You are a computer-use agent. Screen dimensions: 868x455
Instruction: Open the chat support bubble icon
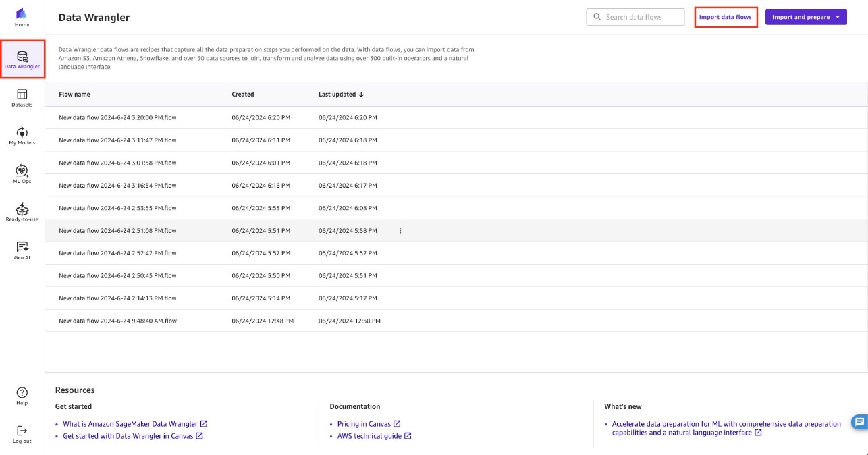click(859, 423)
